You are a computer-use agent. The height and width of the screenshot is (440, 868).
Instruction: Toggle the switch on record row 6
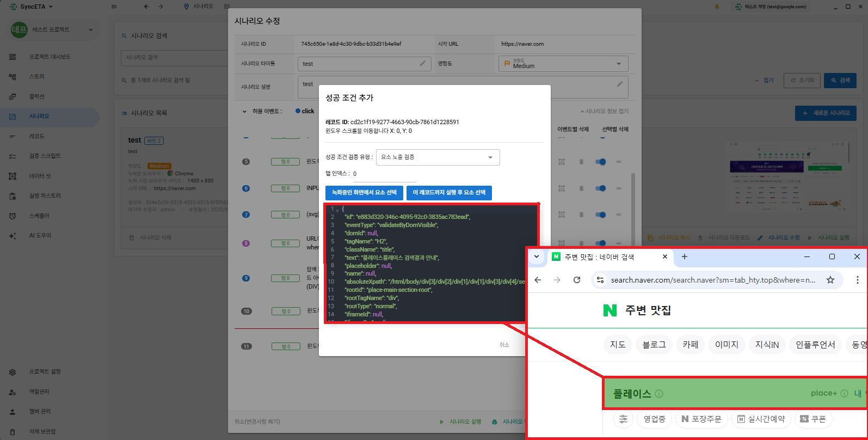click(601, 188)
